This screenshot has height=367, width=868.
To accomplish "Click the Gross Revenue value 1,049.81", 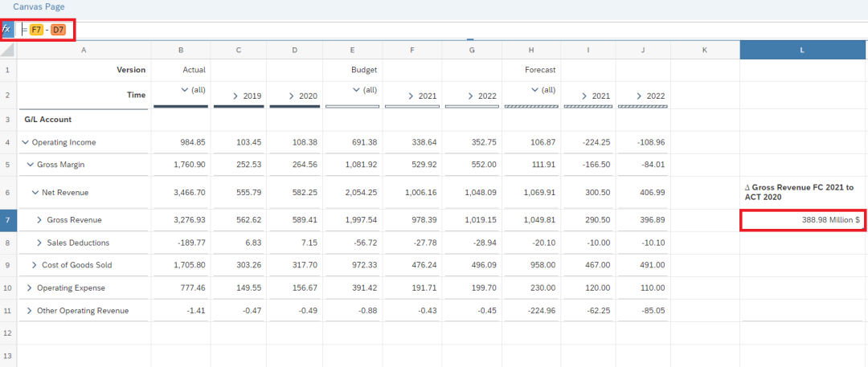I will coord(538,220).
